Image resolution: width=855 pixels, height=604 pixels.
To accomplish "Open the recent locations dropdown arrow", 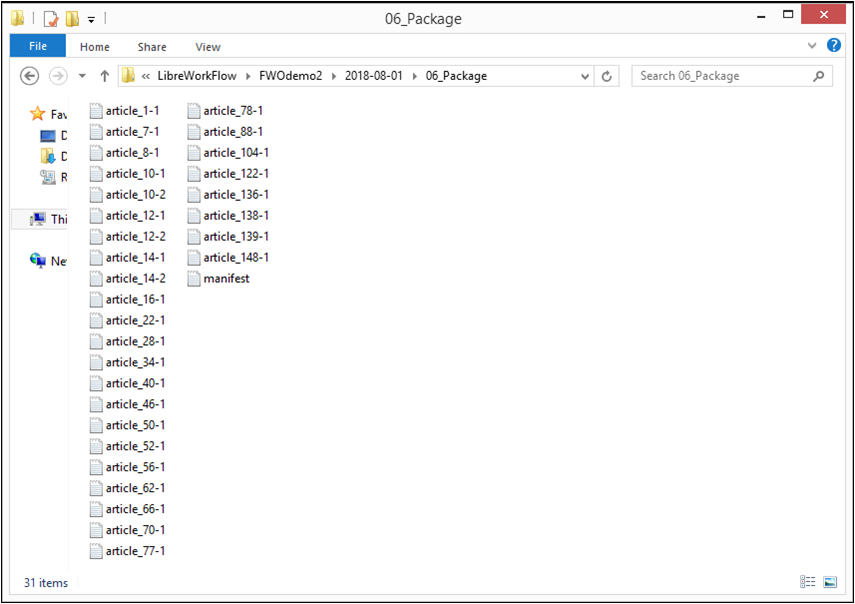I will 82,76.
